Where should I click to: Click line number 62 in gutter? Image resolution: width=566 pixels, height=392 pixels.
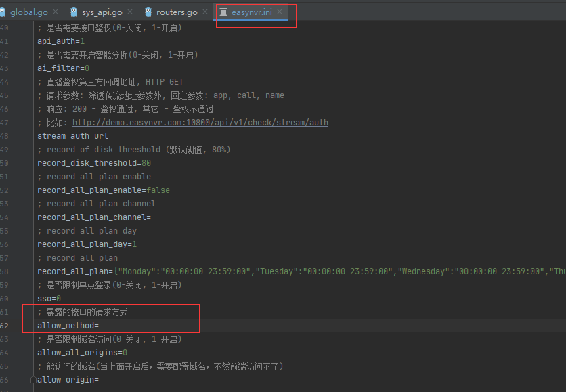pos(4,326)
